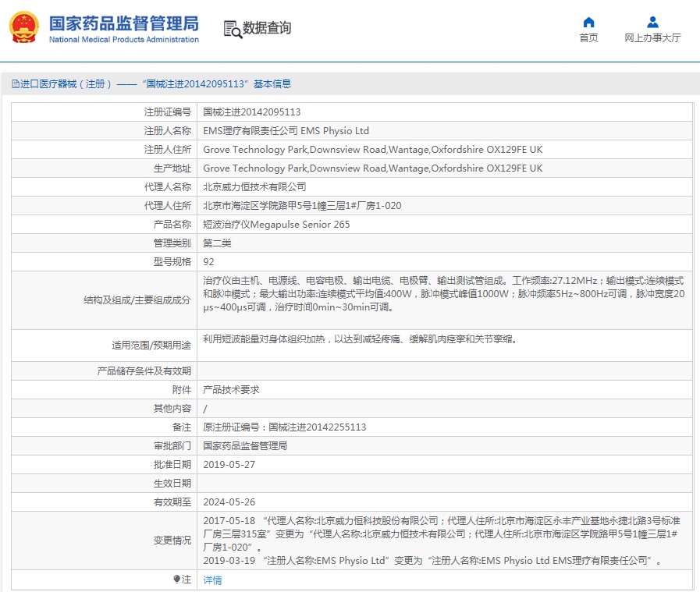Click the 审批部门 row label

172,445
